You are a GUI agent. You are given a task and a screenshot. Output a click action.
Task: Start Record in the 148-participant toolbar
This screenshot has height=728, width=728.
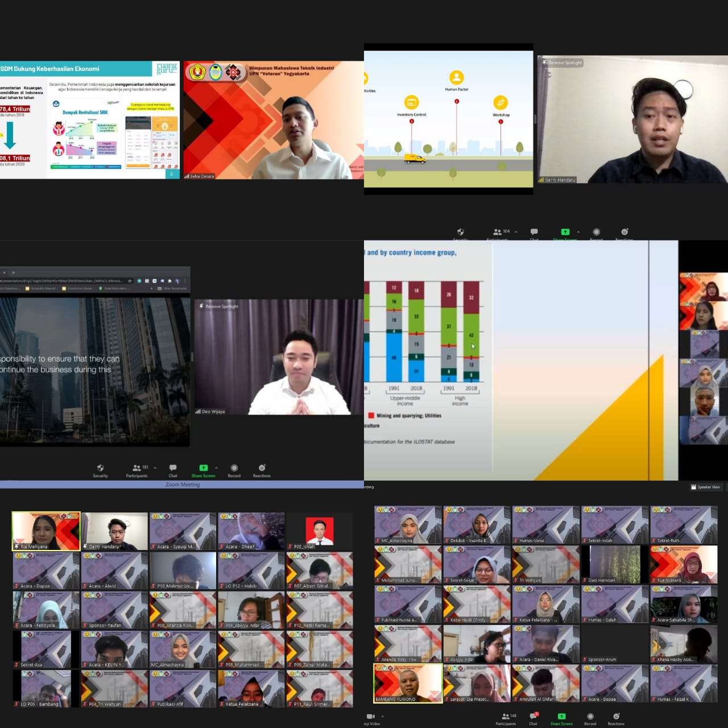[590, 719]
